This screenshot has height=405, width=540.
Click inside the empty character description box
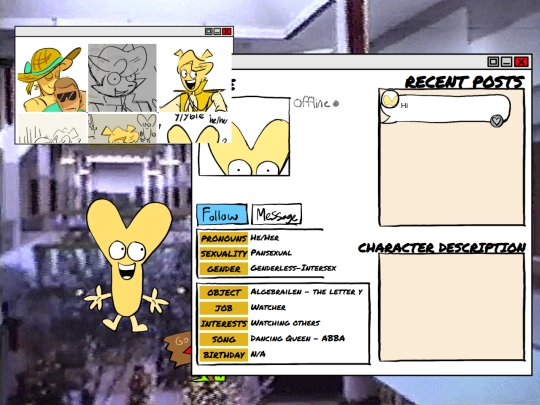click(452, 307)
